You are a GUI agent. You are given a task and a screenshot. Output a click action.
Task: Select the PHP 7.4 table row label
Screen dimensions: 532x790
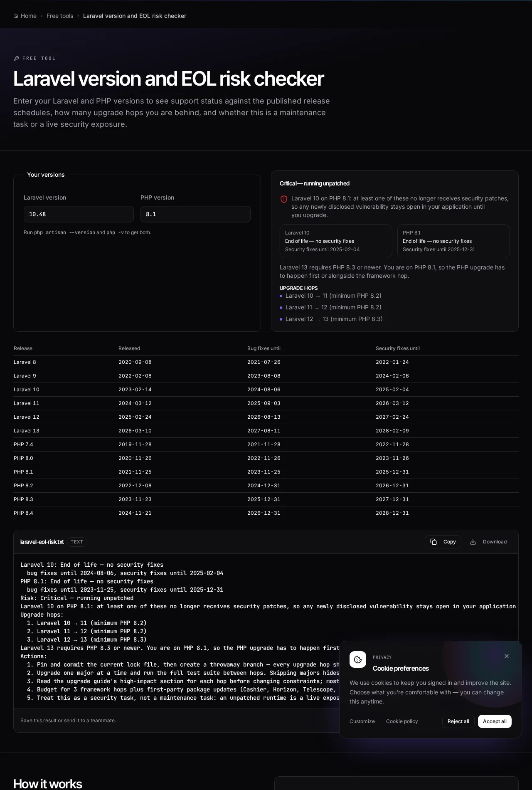coord(23,444)
